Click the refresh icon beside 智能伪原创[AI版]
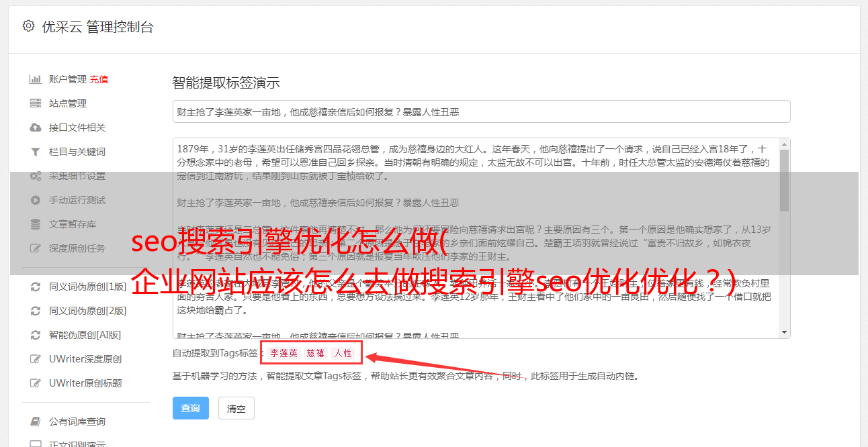Image resolution: width=868 pixels, height=447 pixels. pos(36,335)
